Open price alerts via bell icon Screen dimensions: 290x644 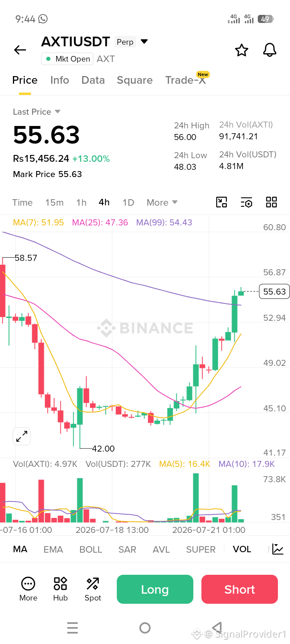(x=269, y=50)
